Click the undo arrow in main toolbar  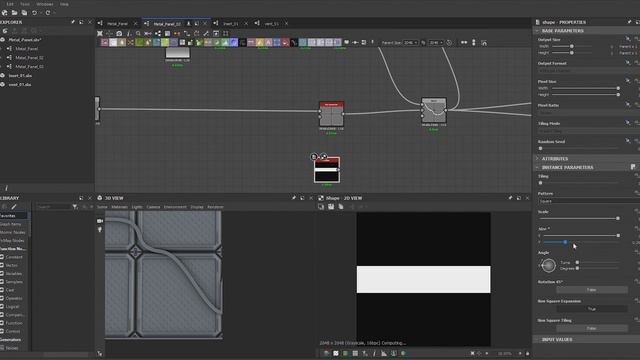[x=35, y=13]
